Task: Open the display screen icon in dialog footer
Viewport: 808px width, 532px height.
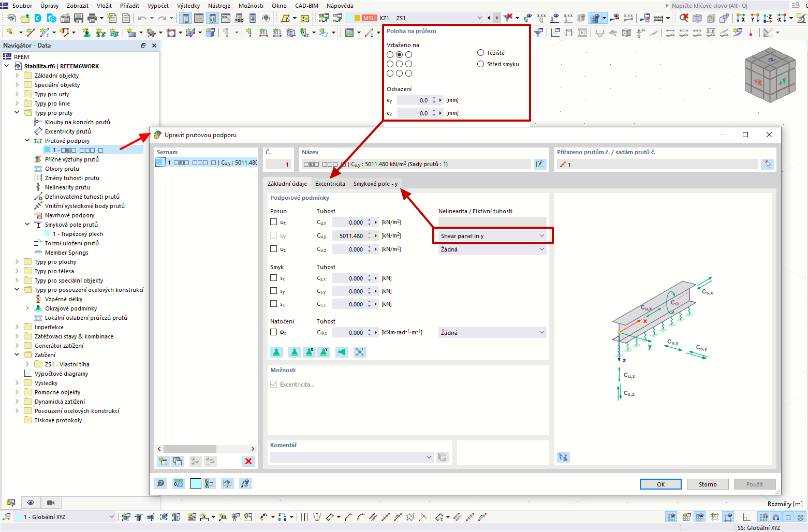Action: (x=227, y=483)
